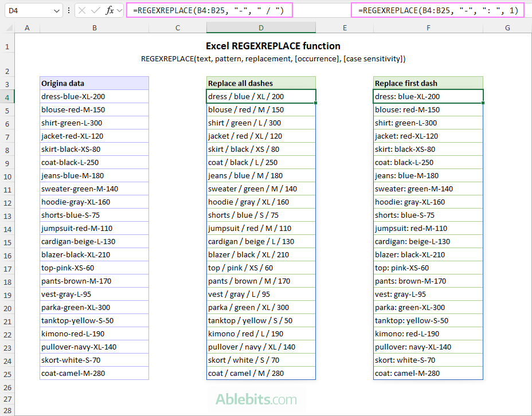532x416 pixels.
Task: Select cell 'coat: camel-M-280'
Action: tap(428, 373)
